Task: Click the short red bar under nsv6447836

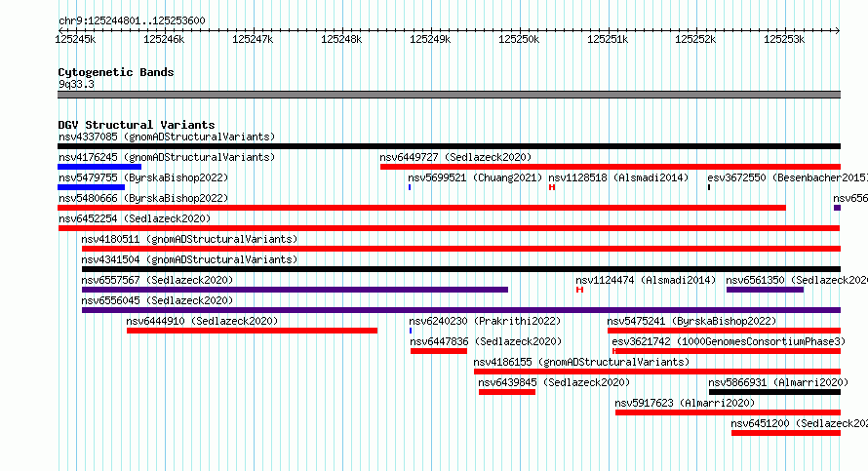Action: [439, 351]
